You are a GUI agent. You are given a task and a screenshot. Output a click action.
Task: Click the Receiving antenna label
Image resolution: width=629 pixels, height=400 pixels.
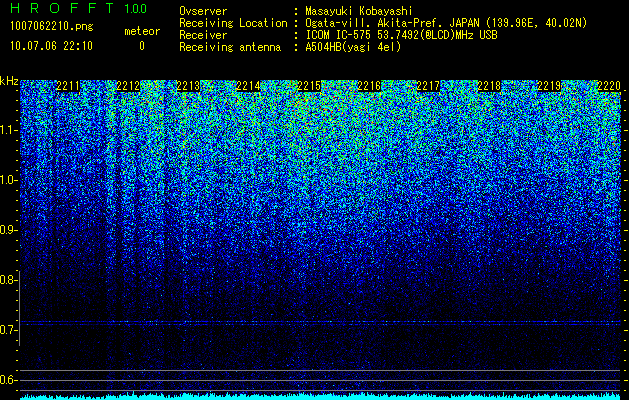[230, 47]
